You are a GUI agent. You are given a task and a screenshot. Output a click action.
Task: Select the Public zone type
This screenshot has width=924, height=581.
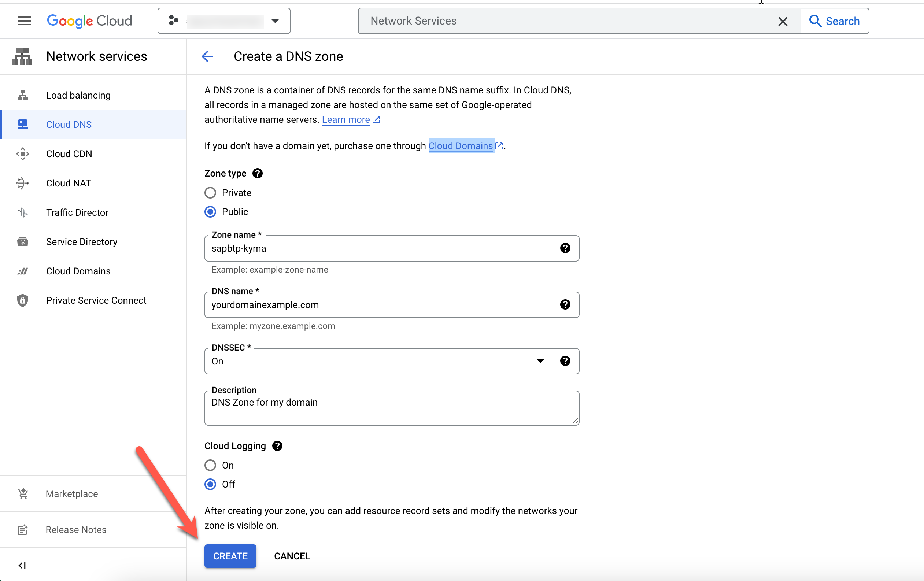[210, 212]
